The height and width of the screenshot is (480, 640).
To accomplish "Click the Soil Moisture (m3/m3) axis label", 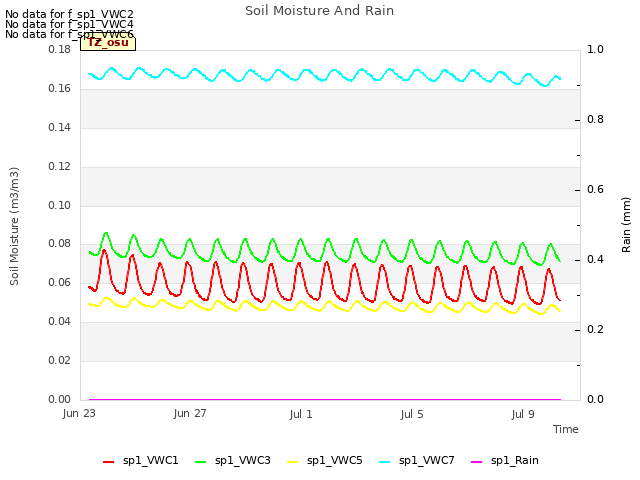I will pyautogui.click(x=14, y=226).
